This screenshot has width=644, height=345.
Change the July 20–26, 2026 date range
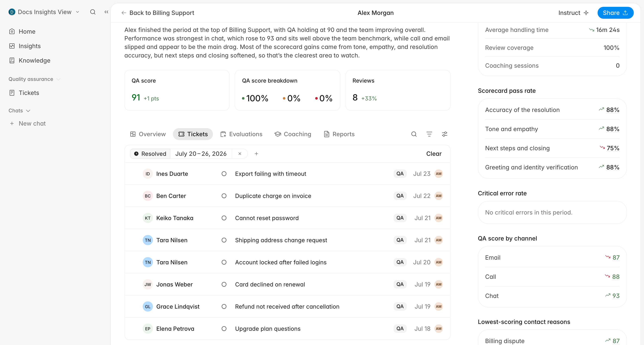tap(201, 154)
